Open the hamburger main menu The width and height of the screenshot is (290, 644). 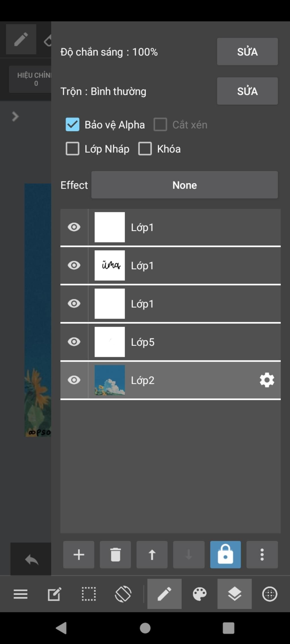(21, 594)
